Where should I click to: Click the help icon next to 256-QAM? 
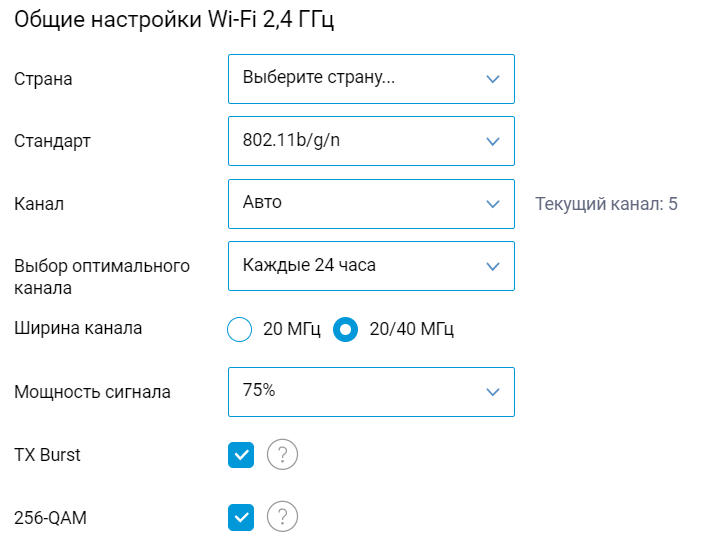coord(283,517)
